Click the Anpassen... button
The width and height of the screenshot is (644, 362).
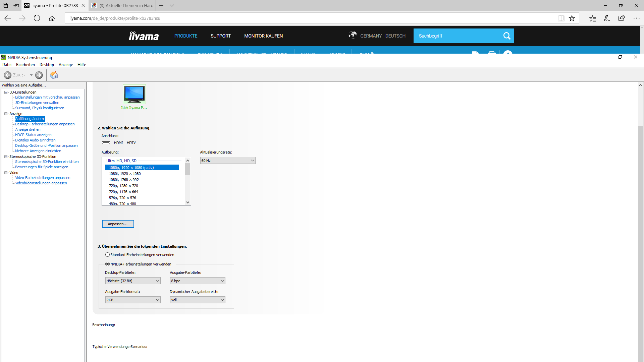coord(118,224)
